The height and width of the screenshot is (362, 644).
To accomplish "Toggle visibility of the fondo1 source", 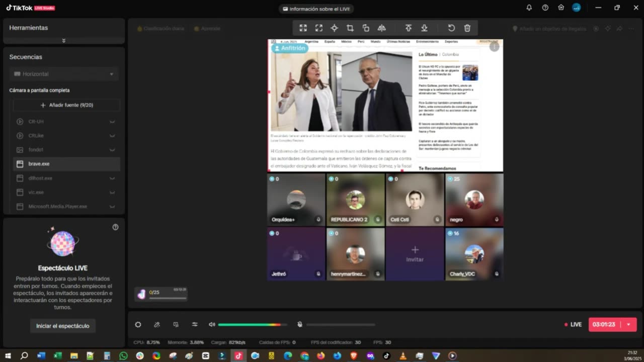I will click(112, 150).
